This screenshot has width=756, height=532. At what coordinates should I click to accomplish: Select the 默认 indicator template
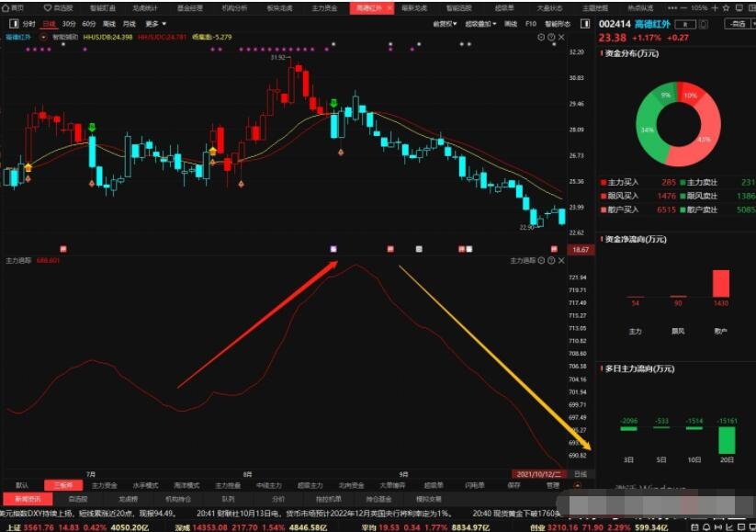(x=22, y=485)
